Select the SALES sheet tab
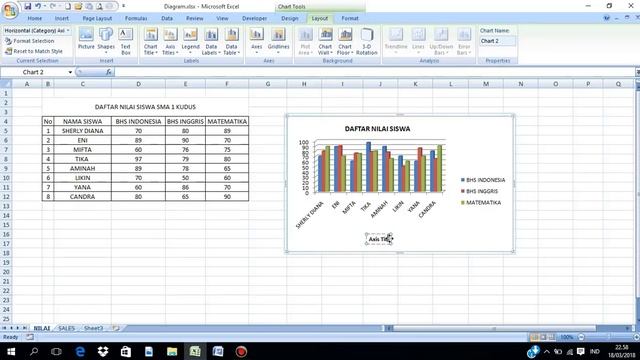Image resolution: width=640 pixels, height=360 pixels. pos(67,328)
